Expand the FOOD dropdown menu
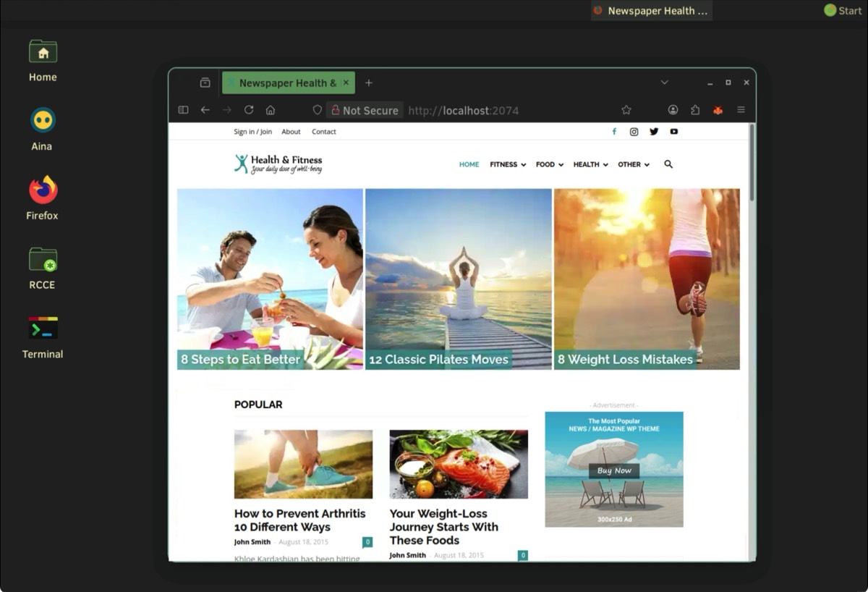Image resolution: width=868 pixels, height=592 pixels. tap(549, 164)
